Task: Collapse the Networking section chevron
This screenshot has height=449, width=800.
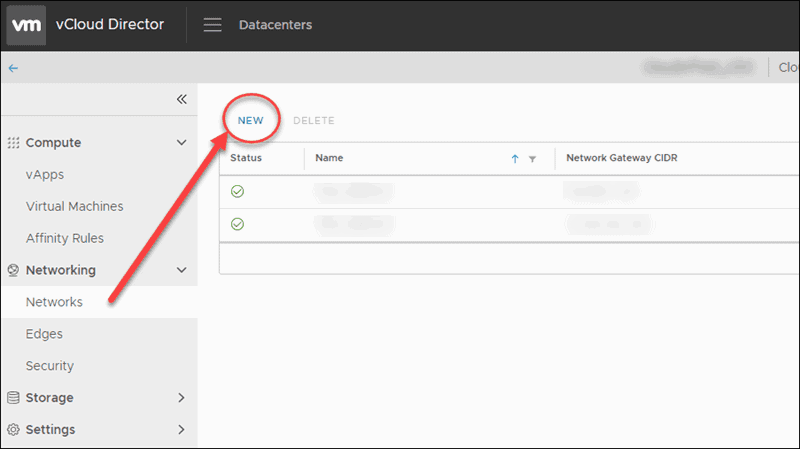Action: point(181,270)
